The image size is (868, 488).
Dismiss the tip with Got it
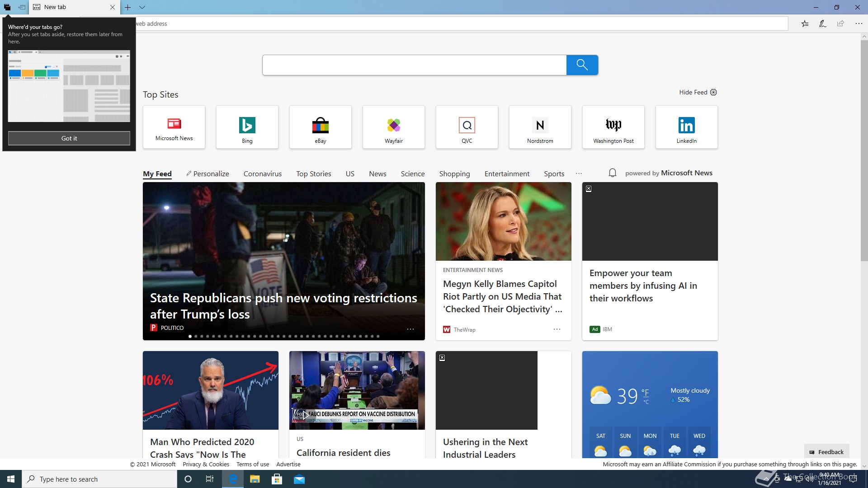coord(69,138)
